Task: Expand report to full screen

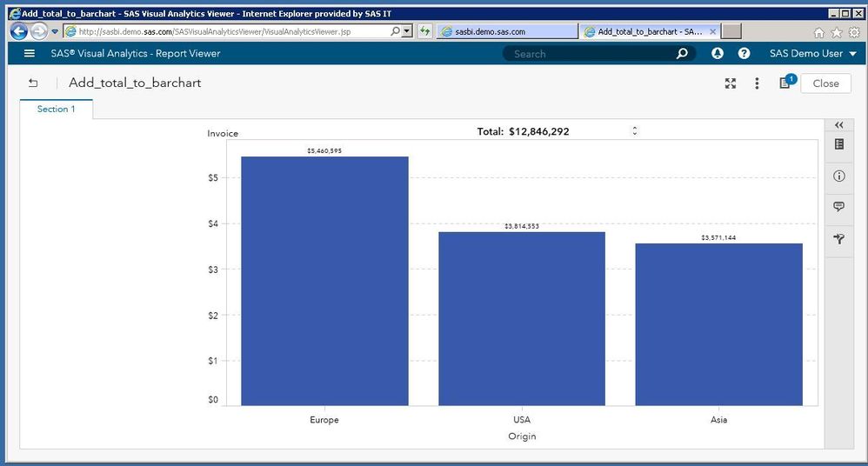Action: (731, 83)
